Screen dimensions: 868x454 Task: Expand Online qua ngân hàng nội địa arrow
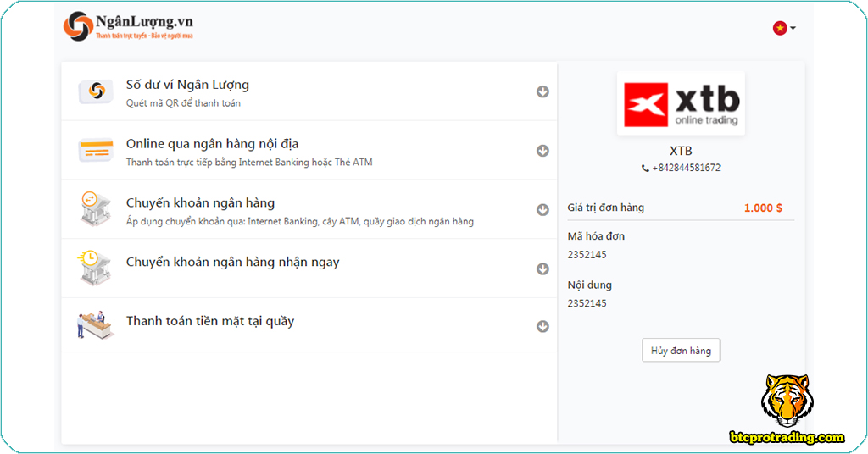coord(542,151)
